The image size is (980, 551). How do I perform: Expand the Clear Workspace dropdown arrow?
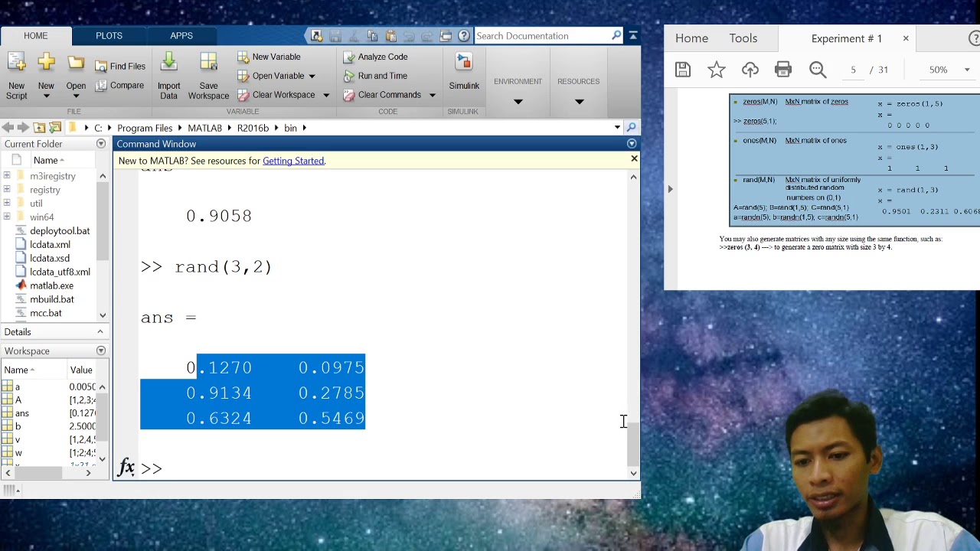(325, 96)
